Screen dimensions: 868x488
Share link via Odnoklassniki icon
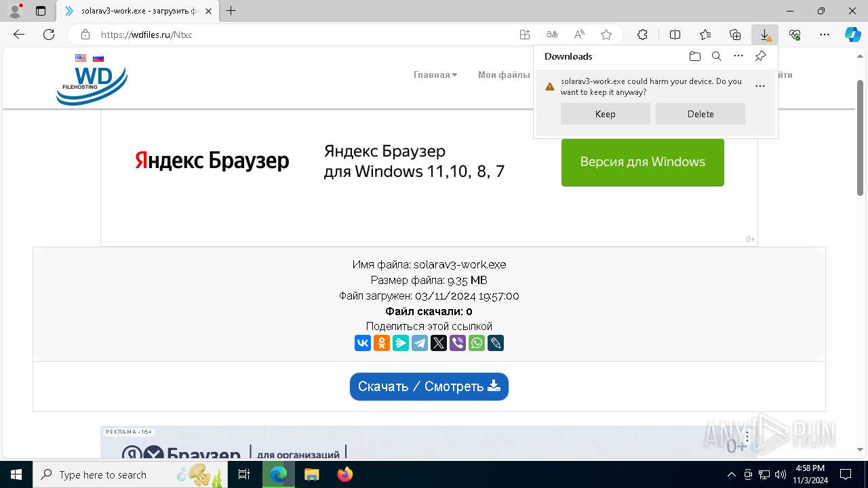(x=382, y=343)
